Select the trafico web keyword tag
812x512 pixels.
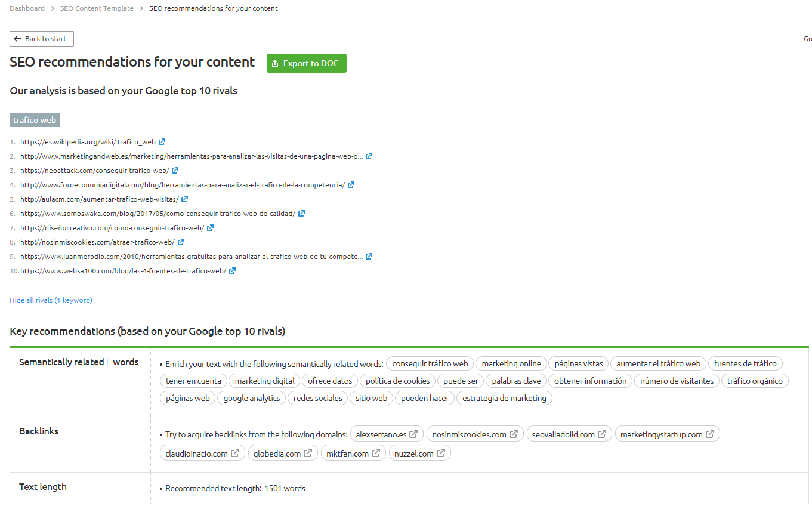(35, 120)
